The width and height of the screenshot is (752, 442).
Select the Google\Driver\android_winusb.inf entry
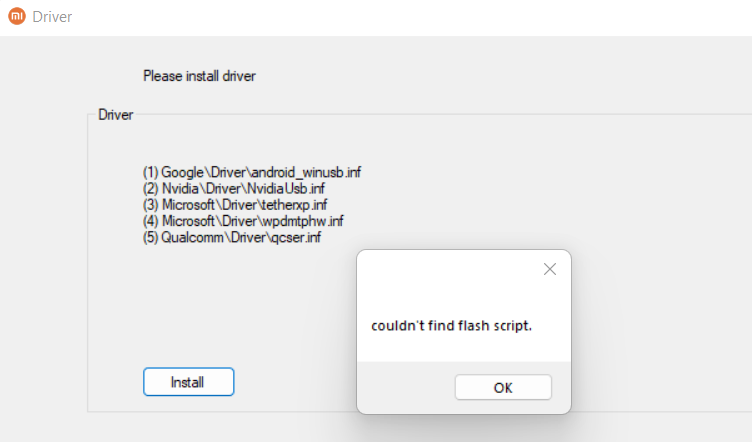click(252, 172)
